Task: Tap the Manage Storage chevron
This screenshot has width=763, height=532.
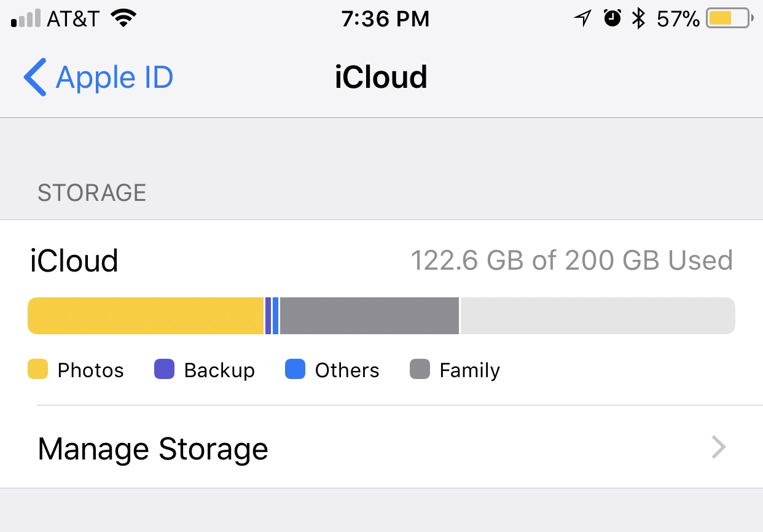Action: tap(719, 447)
